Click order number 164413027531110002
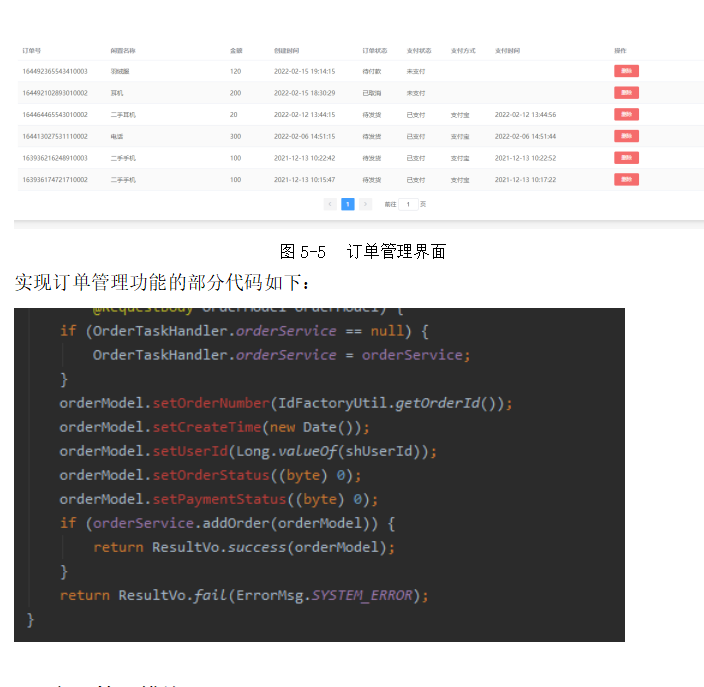The width and height of the screenshot is (704, 687). 55,136
